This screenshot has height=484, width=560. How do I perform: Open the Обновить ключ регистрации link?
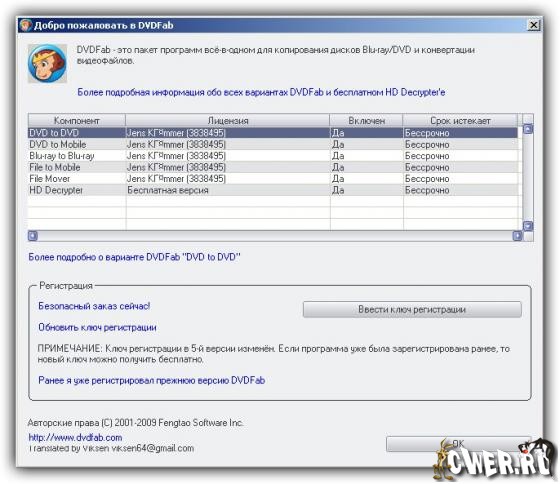pyautogui.click(x=97, y=328)
